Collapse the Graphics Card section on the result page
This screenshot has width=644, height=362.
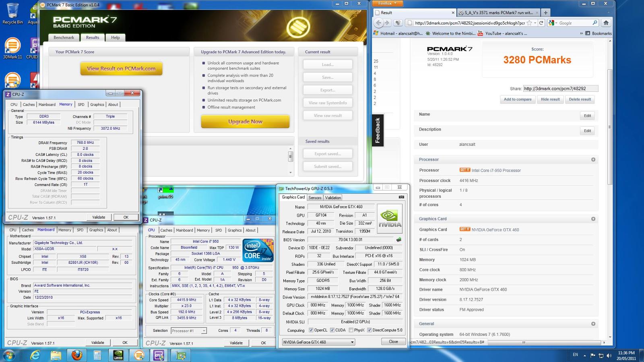(x=593, y=219)
